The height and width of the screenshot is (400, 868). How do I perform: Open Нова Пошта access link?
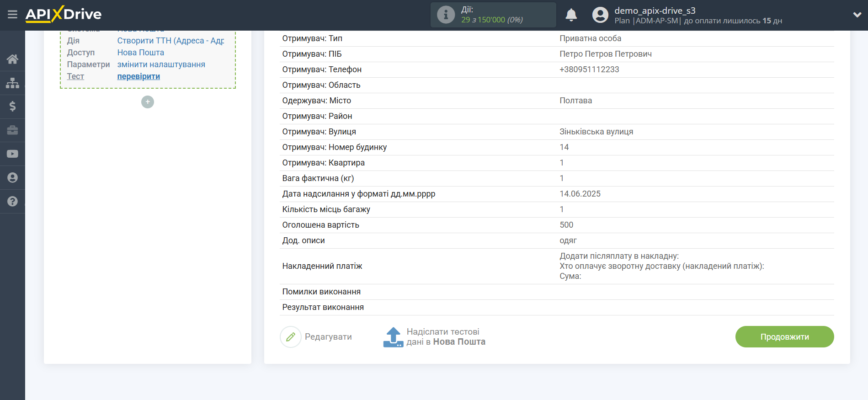(x=140, y=53)
